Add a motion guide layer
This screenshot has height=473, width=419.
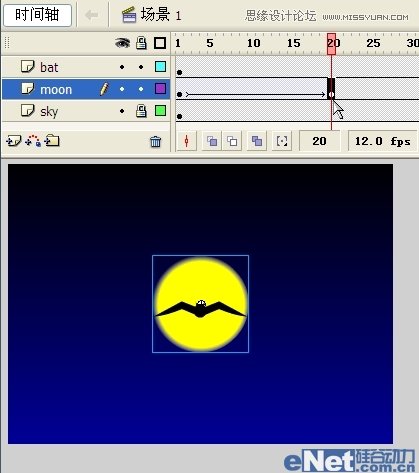tap(33, 141)
